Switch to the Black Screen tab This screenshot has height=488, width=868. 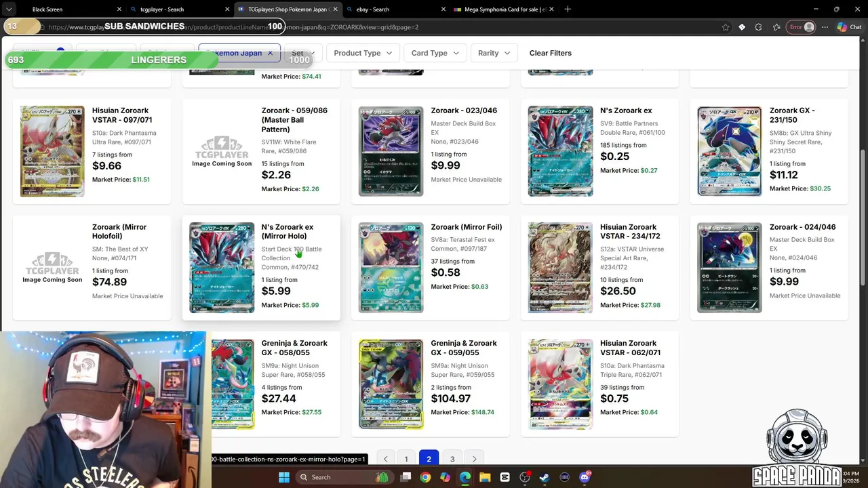68,9
